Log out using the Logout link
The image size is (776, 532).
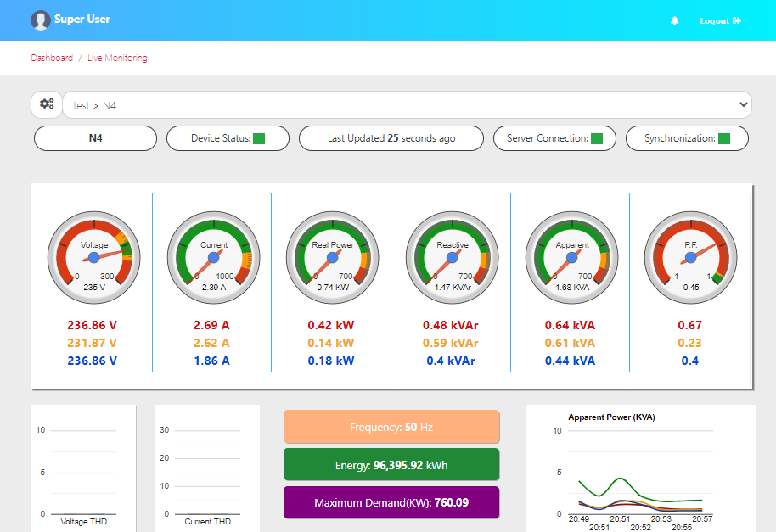coord(720,20)
